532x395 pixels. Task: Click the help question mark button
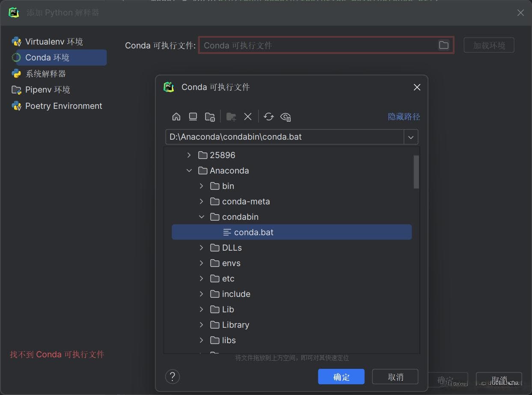click(172, 377)
